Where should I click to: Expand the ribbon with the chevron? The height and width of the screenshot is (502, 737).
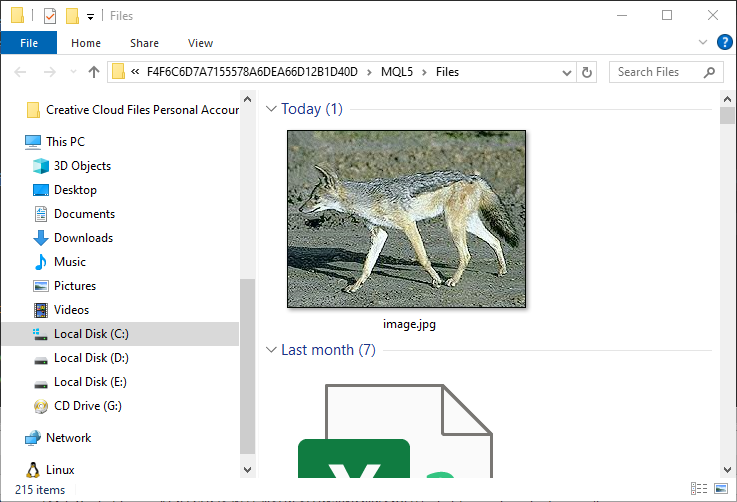[x=702, y=42]
